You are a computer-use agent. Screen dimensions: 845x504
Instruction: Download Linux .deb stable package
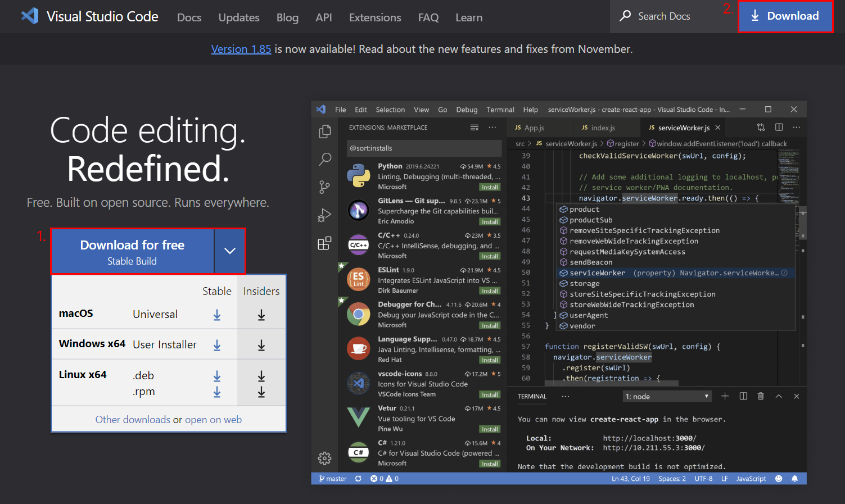click(217, 376)
